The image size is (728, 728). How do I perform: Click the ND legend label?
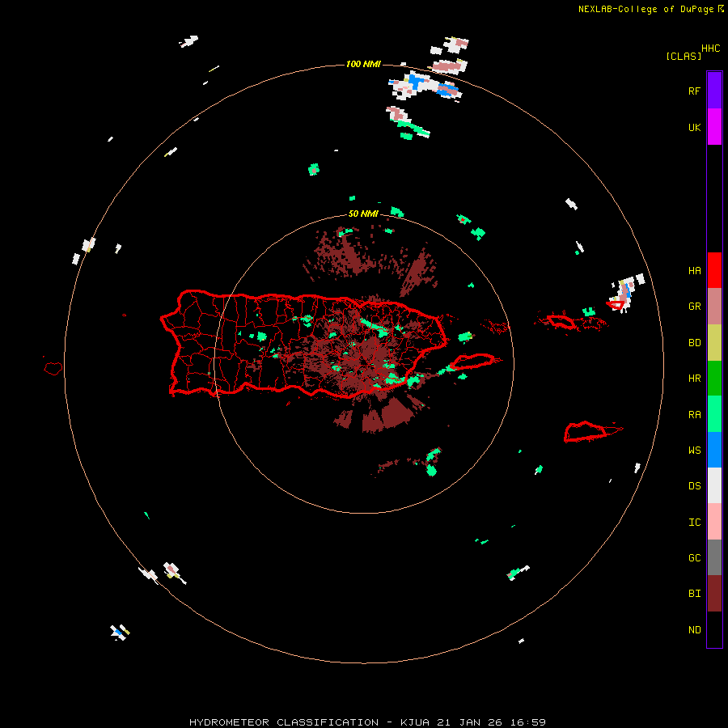(x=694, y=629)
